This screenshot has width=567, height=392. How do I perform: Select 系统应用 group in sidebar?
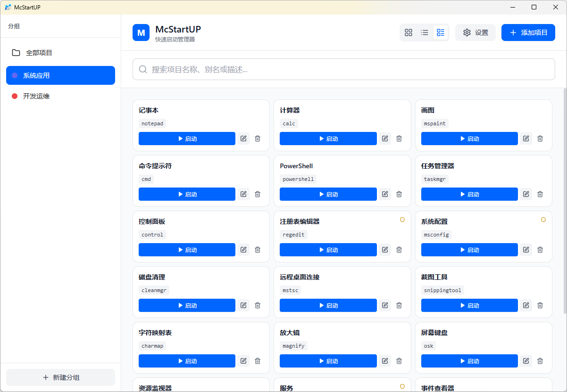tap(60, 75)
